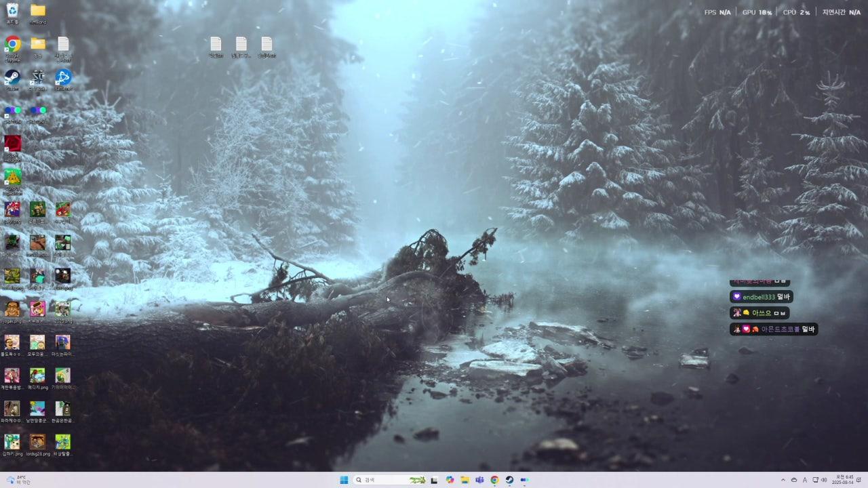Viewport: 868px width, 488px height.
Task: Toggle the IME language indicator
Action: 805,480
